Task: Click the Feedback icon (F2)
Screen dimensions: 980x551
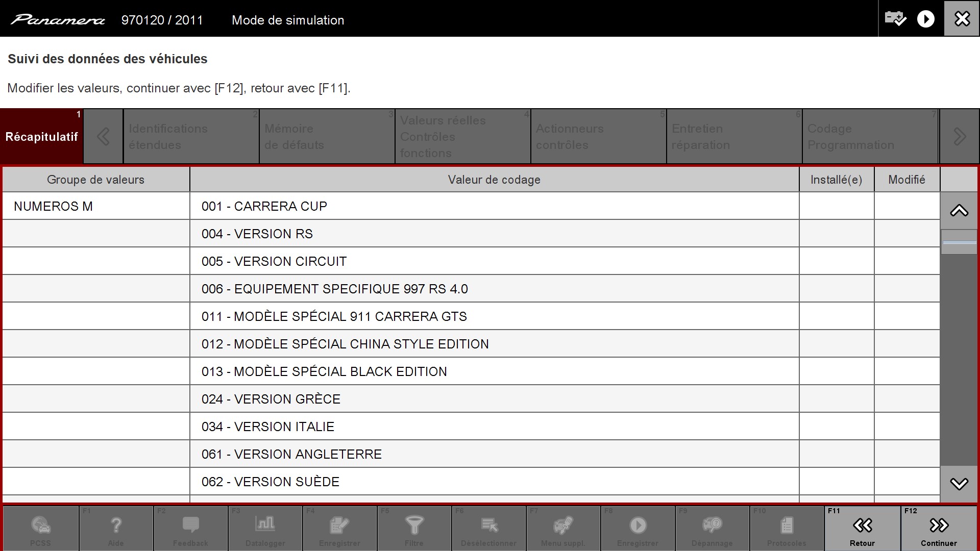Action: click(x=190, y=529)
